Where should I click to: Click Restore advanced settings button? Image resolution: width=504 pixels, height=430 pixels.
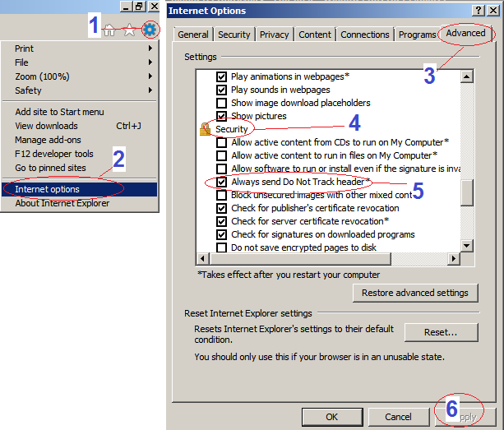tap(415, 293)
